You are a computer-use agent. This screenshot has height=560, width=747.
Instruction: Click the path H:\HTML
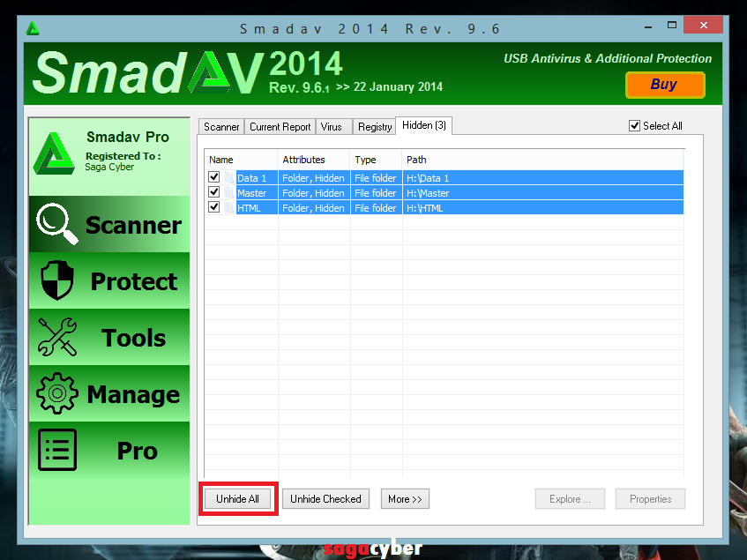(x=424, y=208)
